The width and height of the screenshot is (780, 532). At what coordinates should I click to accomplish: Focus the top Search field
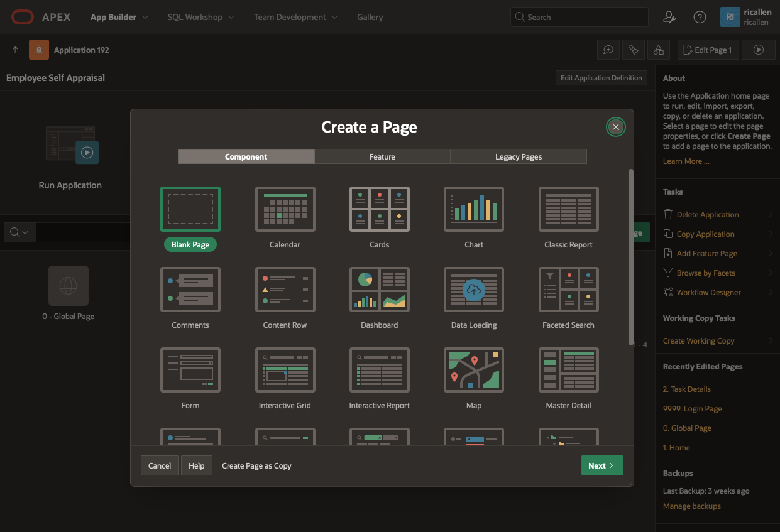[x=580, y=17]
